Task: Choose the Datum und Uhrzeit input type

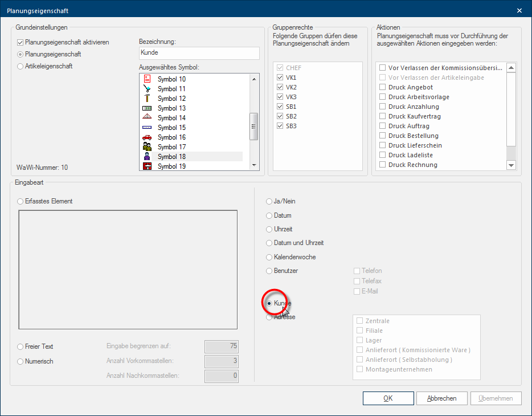Action: click(269, 243)
